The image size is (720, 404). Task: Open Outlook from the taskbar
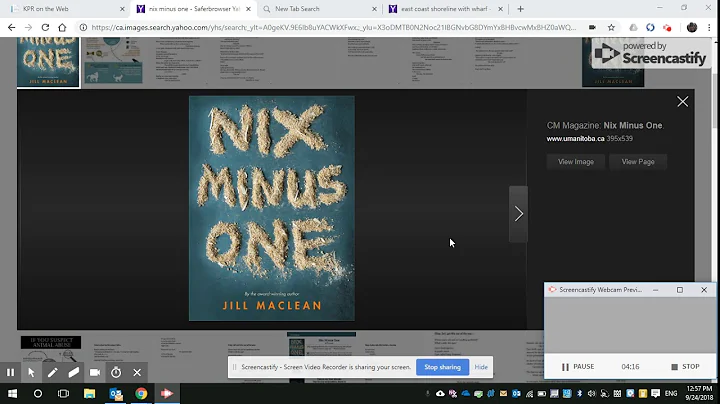tap(116, 393)
